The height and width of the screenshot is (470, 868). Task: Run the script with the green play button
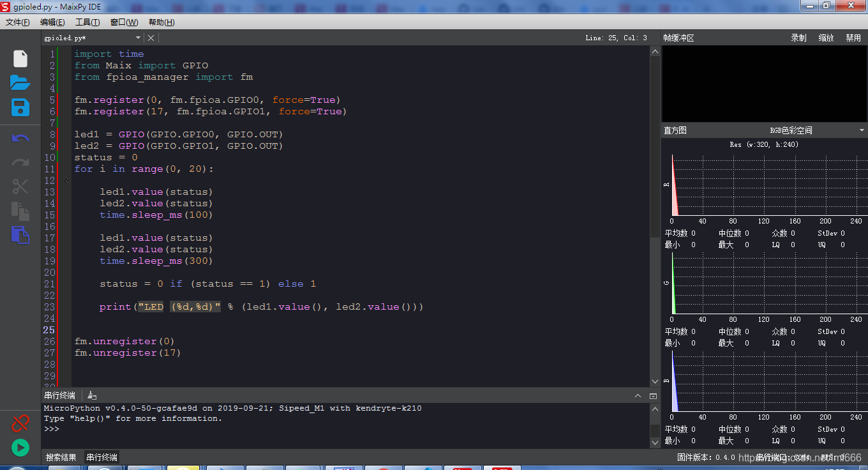tap(20, 448)
